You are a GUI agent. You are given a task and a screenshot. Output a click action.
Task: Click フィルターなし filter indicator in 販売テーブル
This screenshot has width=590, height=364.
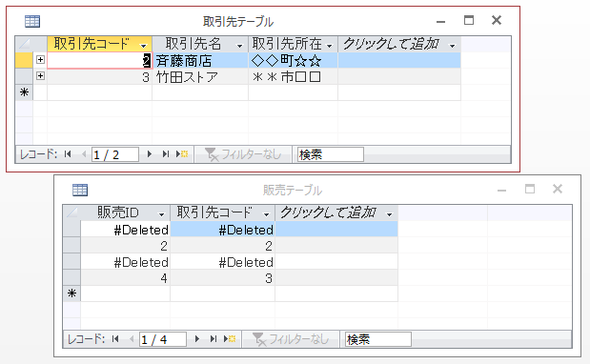(x=291, y=339)
